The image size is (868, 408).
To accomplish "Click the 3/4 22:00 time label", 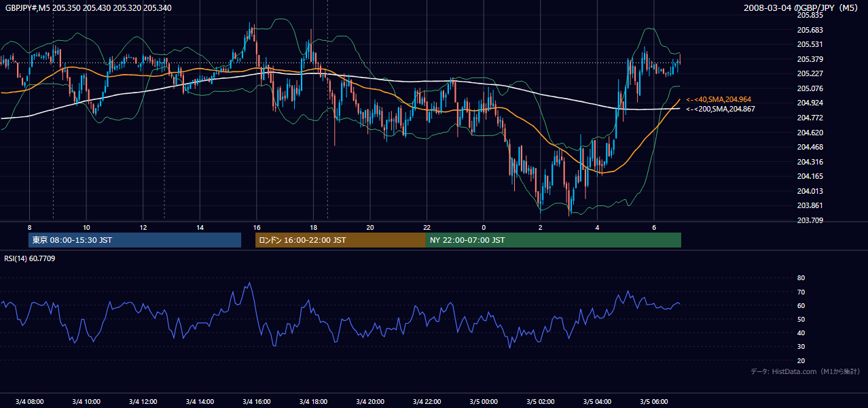I will 427,401.
